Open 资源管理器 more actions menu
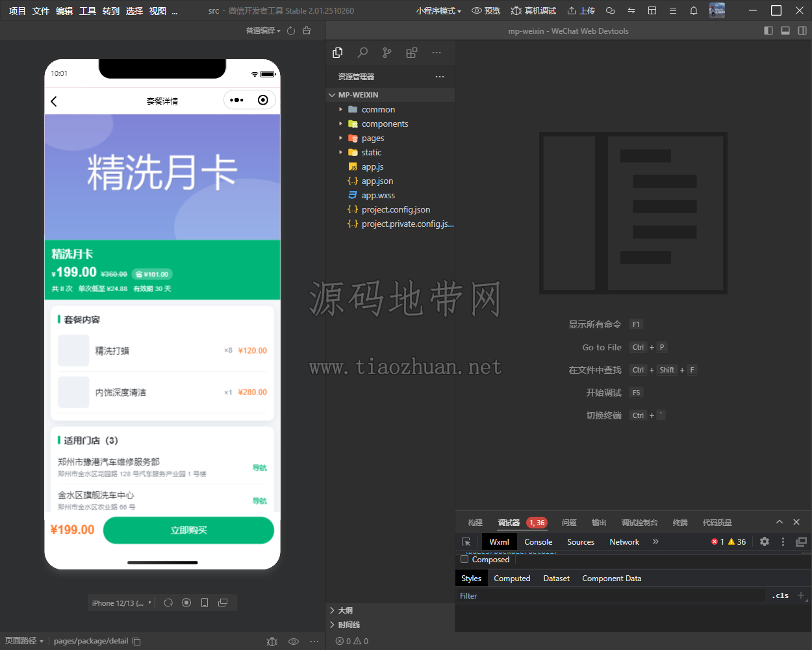The width and height of the screenshot is (812, 650). pyautogui.click(x=440, y=77)
